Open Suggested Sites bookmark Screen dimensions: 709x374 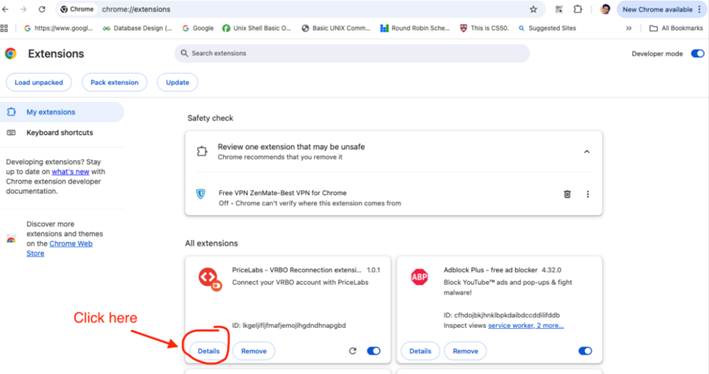coord(547,28)
